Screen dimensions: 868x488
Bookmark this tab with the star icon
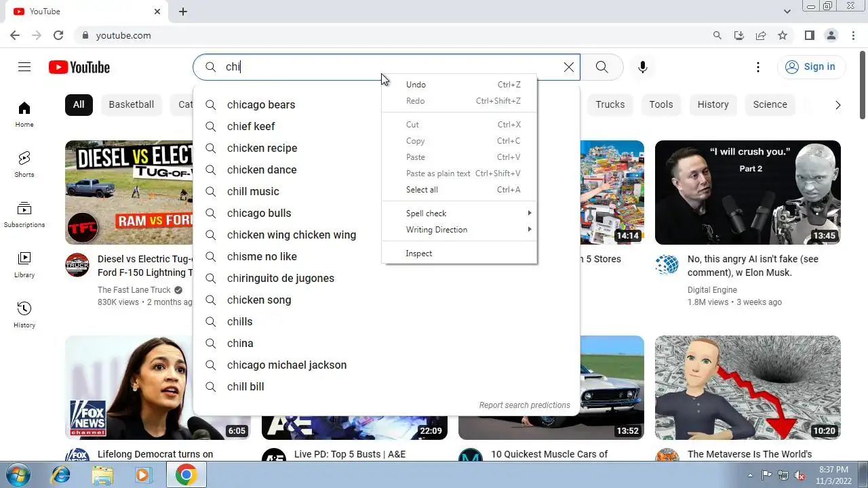(783, 35)
